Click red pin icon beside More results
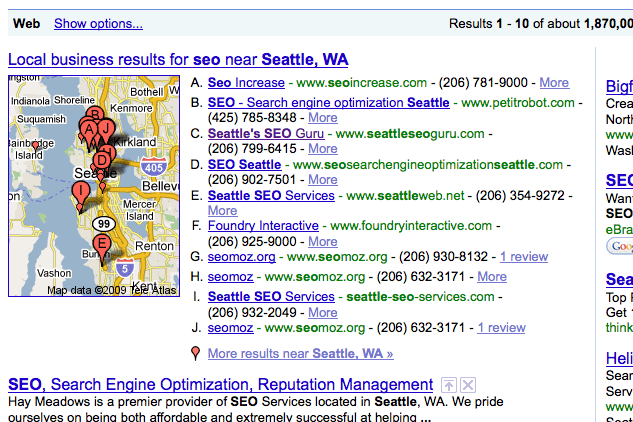The image size is (633, 422). click(195, 353)
